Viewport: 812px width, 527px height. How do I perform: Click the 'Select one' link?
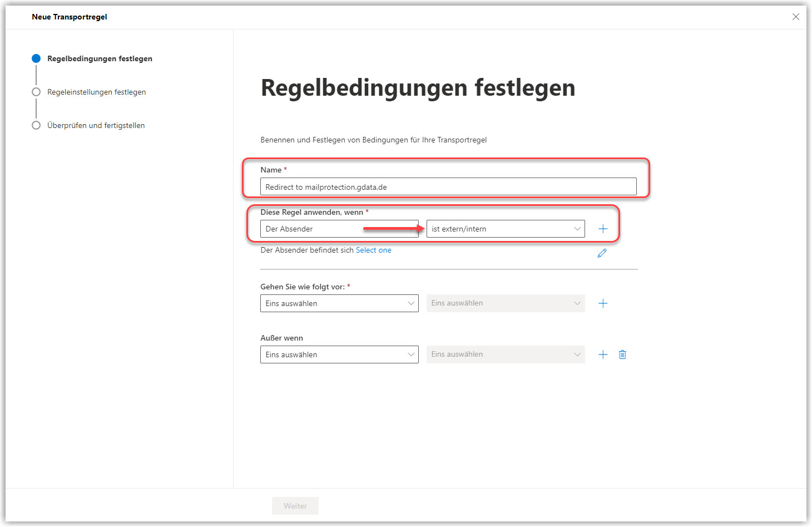click(x=373, y=250)
